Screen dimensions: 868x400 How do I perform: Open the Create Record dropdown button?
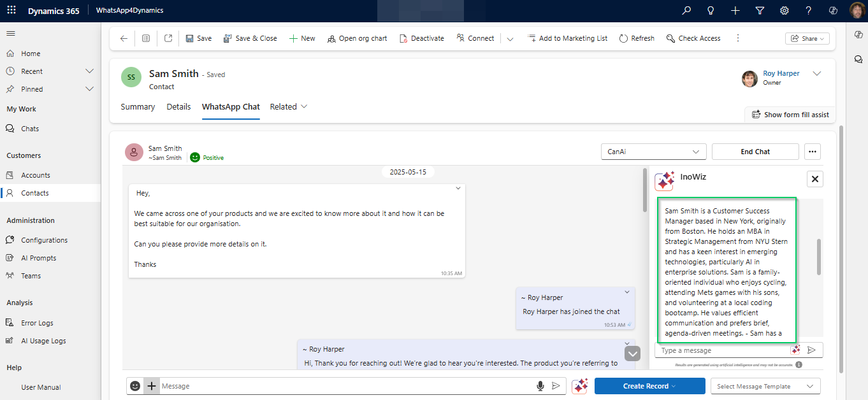649,386
